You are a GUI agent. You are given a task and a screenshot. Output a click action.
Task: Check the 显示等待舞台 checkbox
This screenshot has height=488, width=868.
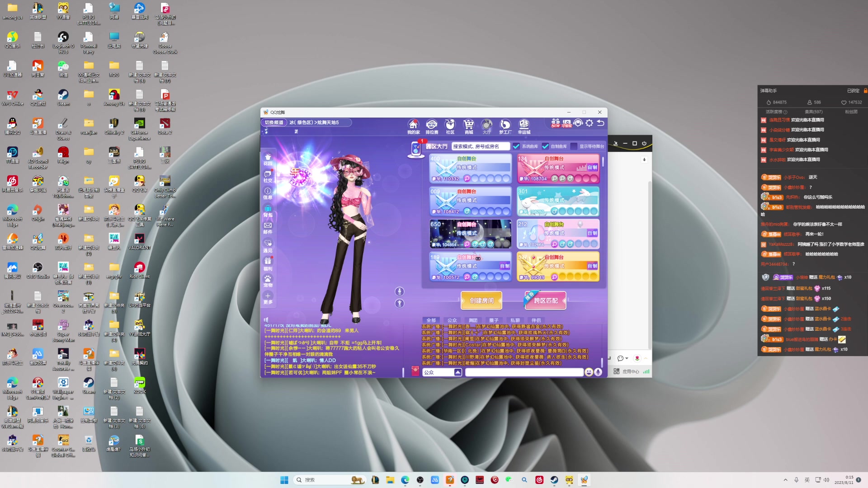coord(574,146)
